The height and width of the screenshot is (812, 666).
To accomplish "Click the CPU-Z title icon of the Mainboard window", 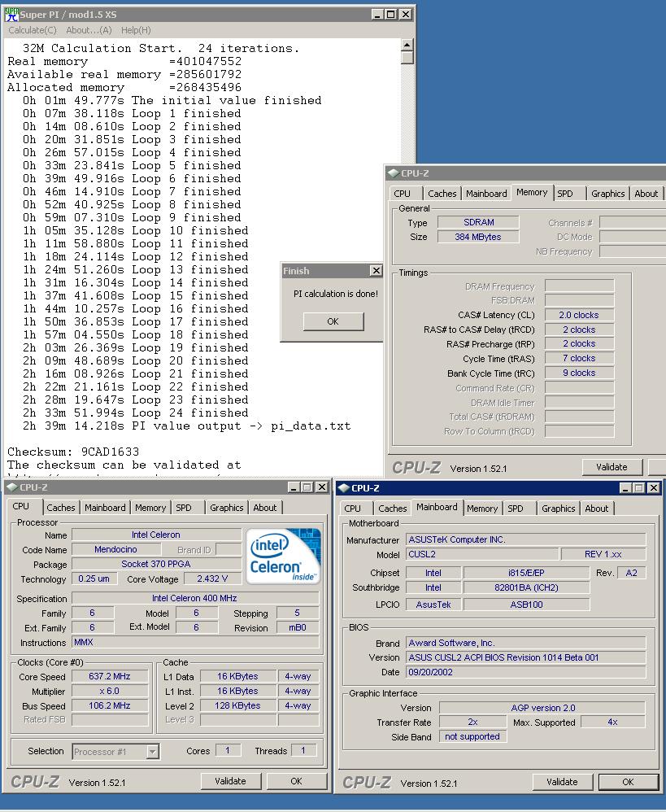I will [x=344, y=488].
